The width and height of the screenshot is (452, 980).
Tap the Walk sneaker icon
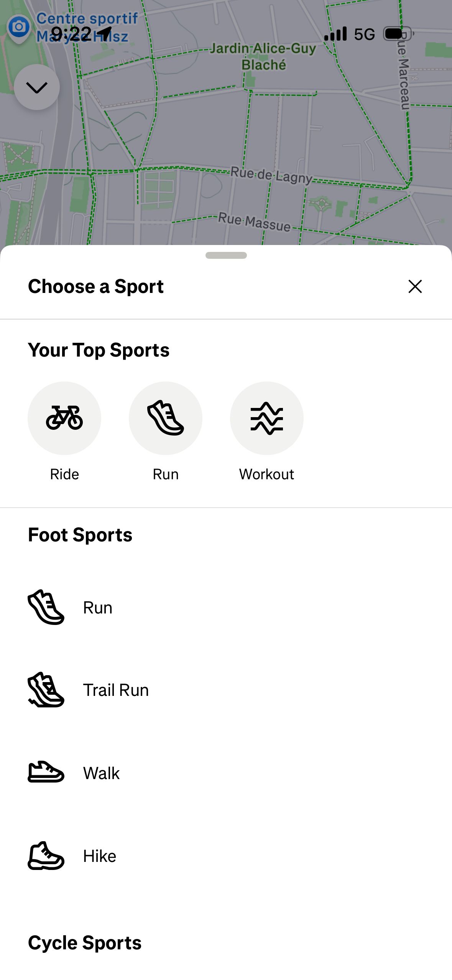point(46,773)
